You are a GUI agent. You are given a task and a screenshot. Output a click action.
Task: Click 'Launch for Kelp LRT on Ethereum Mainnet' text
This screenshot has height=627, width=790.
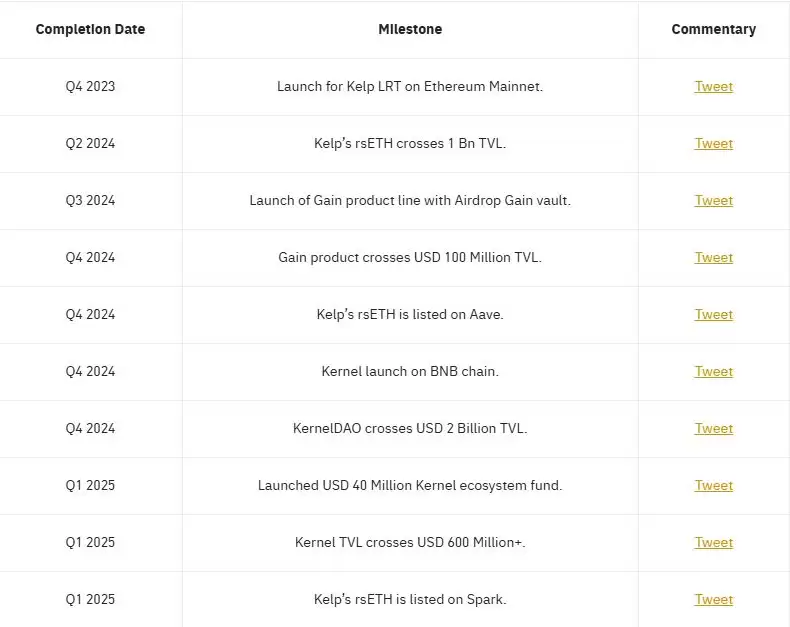pyautogui.click(x=410, y=86)
